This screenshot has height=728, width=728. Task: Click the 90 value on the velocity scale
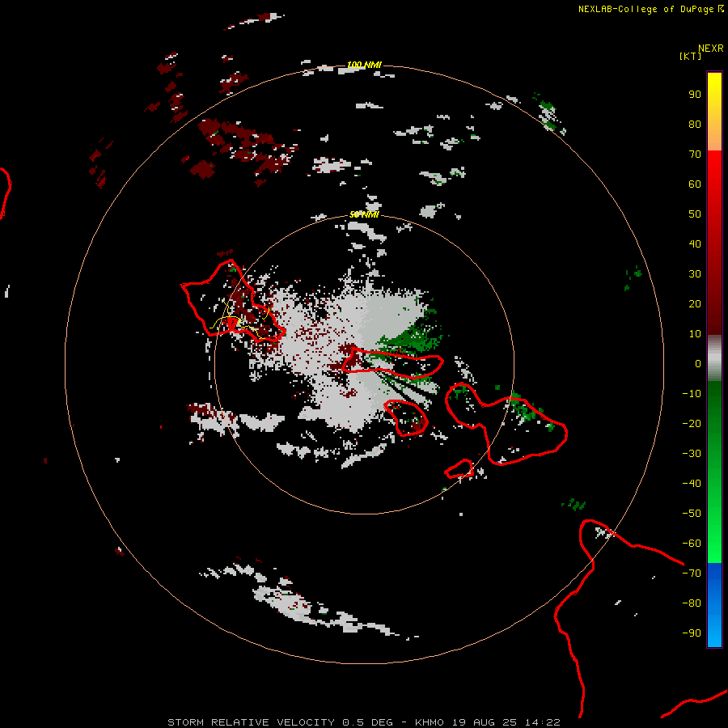tap(695, 95)
